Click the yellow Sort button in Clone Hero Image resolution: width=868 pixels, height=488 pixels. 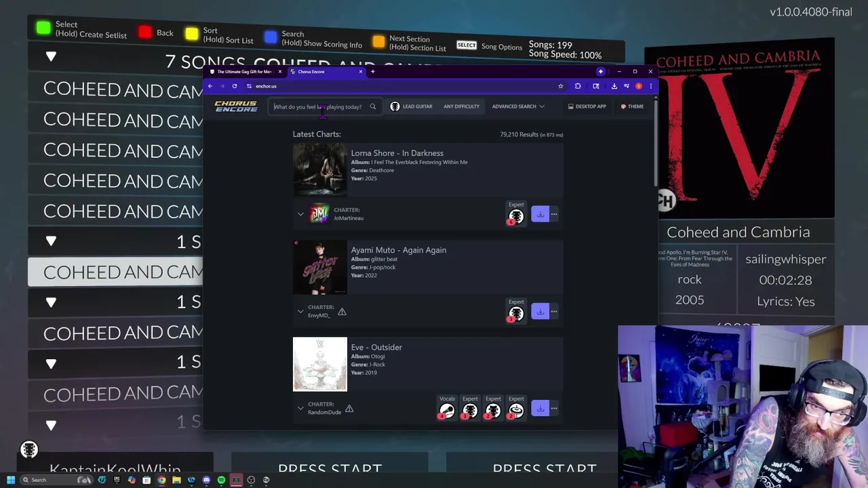(x=192, y=34)
